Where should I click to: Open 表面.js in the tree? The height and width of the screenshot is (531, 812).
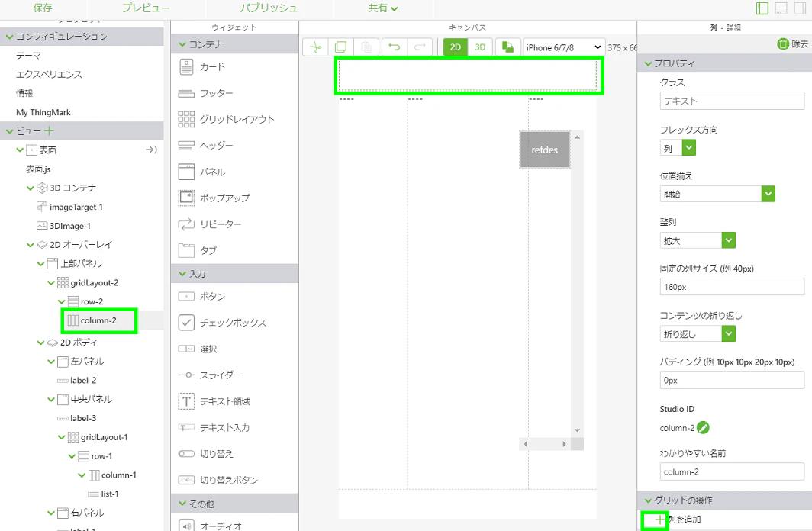(x=38, y=169)
